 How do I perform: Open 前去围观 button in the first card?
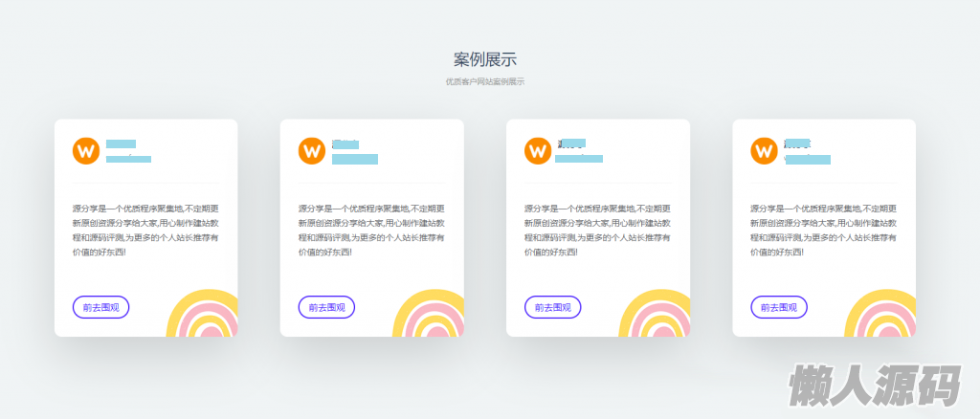click(101, 307)
